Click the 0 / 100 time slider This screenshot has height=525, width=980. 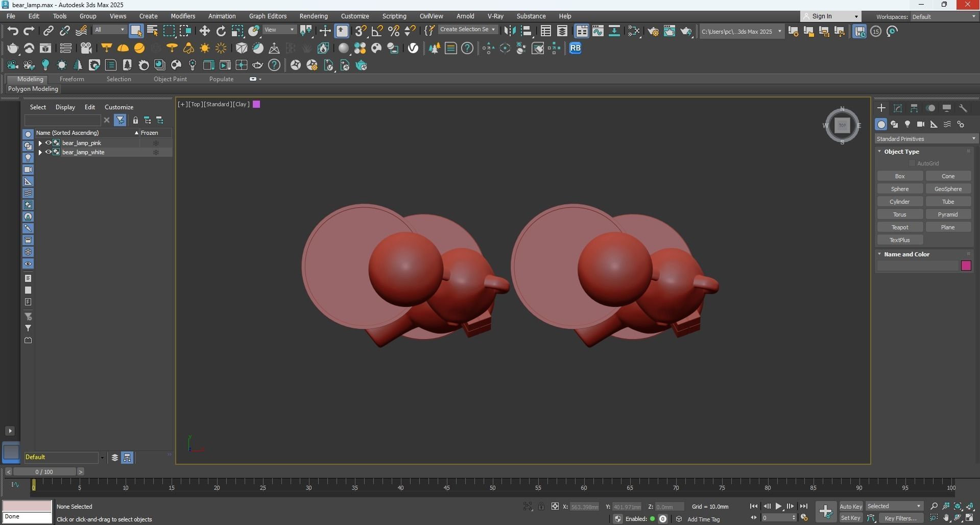44,472
